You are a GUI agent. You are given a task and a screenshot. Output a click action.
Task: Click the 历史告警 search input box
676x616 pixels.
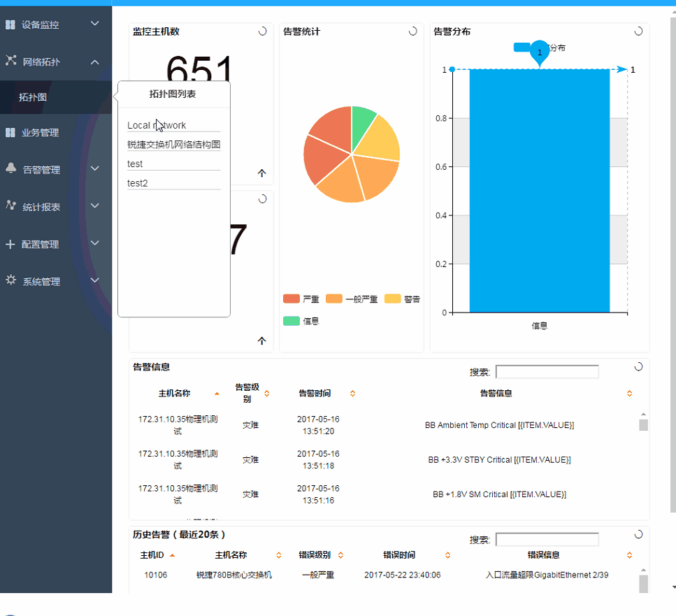547,539
